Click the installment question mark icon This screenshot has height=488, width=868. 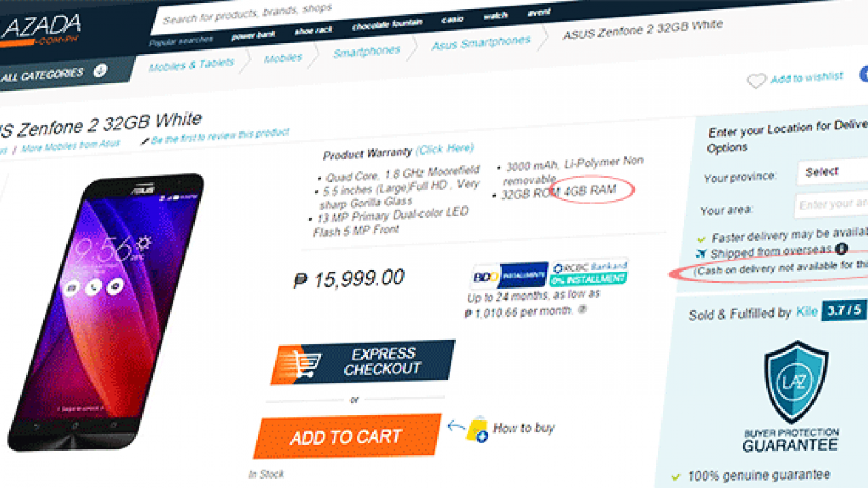(583, 309)
